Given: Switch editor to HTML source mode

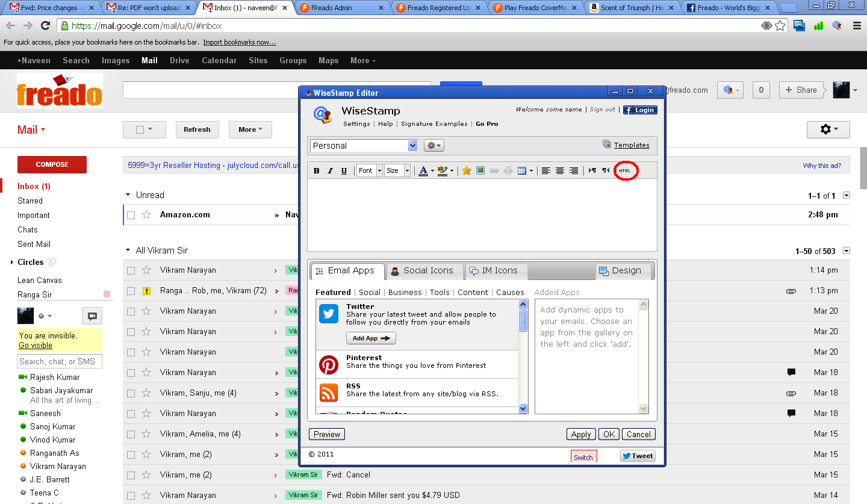Looking at the screenshot, I should [626, 171].
